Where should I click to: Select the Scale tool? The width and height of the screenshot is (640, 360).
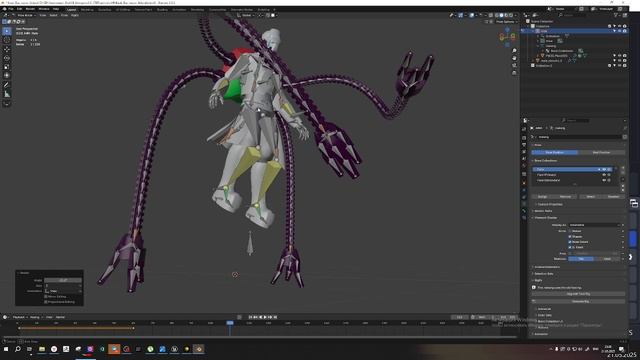tap(7, 67)
